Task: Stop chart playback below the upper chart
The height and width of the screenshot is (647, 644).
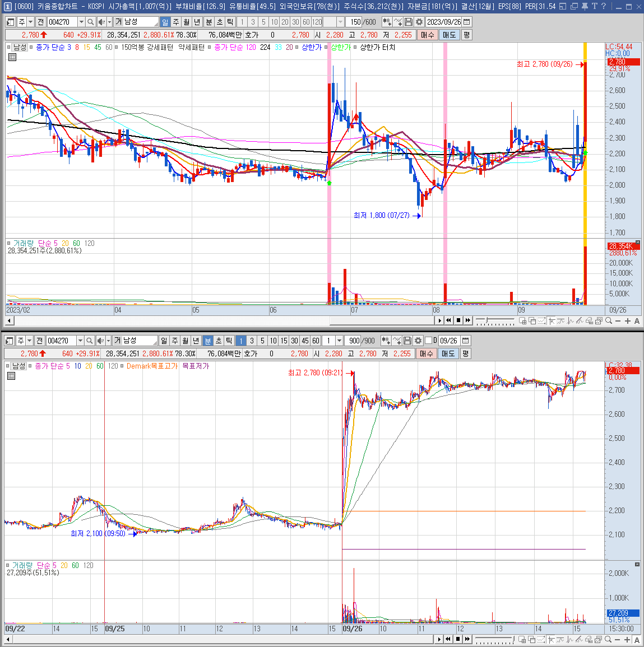Action: click(x=458, y=320)
